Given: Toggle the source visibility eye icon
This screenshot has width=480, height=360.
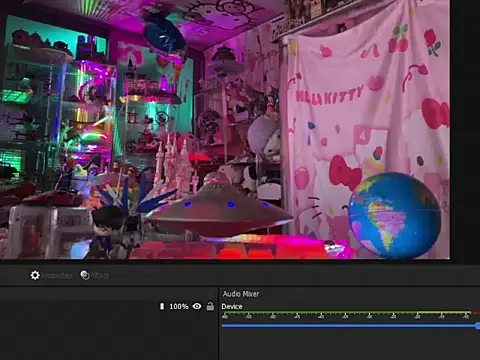Looking at the screenshot, I should click(x=197, y=306).
